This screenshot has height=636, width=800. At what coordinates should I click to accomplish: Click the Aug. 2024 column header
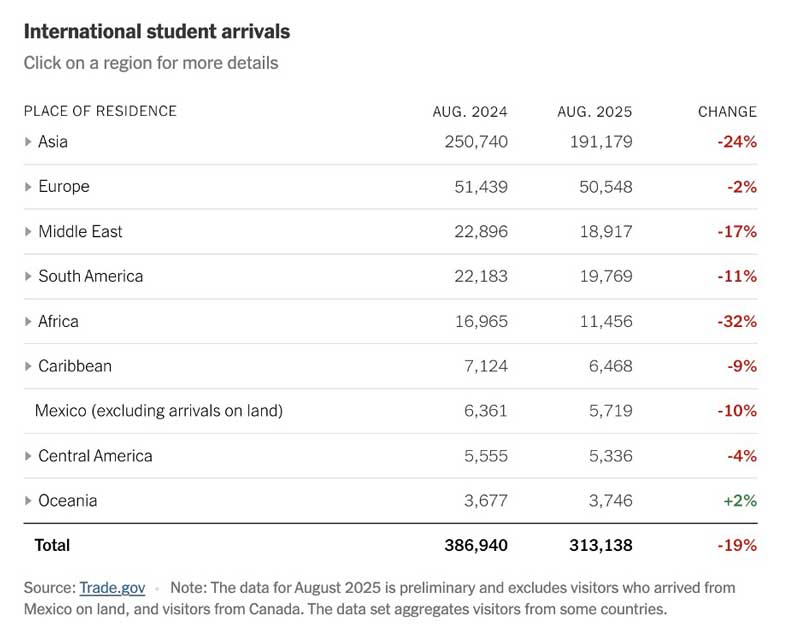(x=470, y=112)
